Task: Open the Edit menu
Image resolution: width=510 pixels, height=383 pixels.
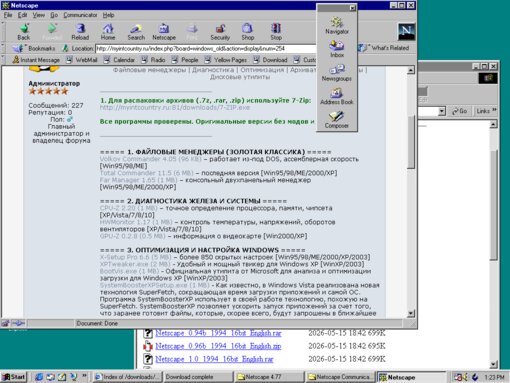Action: coord(22,15)
